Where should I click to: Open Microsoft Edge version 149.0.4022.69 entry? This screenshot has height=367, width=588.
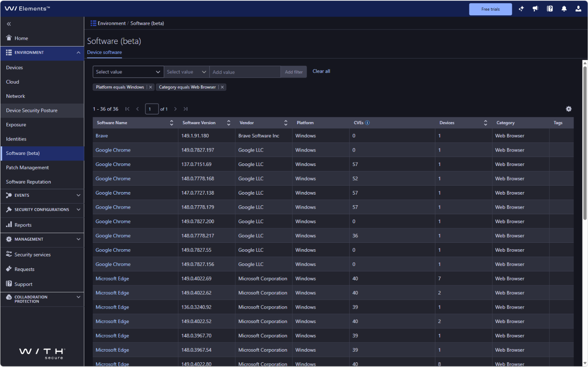(x=112, y=279)
